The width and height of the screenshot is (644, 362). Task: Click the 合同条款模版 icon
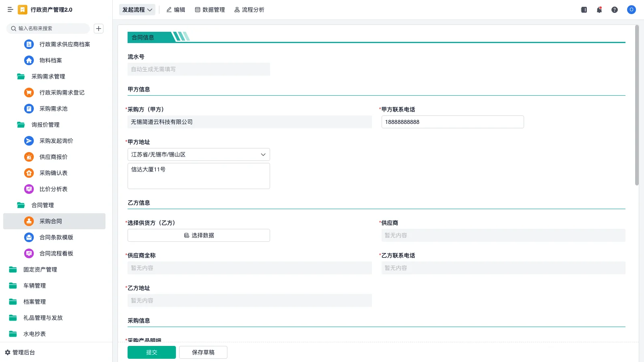(x=29, y=237)
